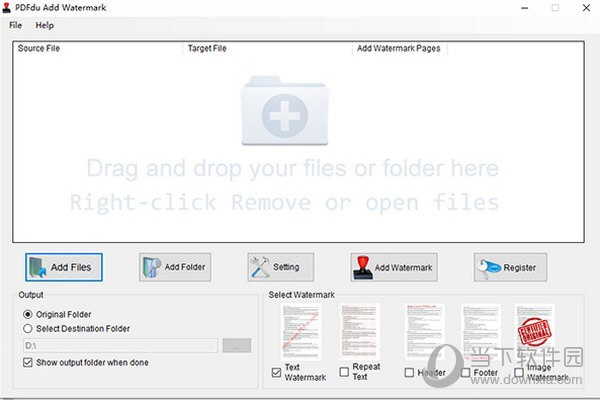Screen dimensions: 600x400
Task: Open the File menu
Action: 16,25
